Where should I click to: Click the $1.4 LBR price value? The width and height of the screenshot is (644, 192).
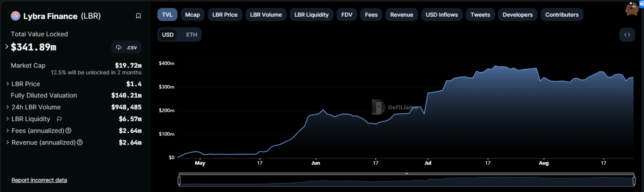coord(134,84)
